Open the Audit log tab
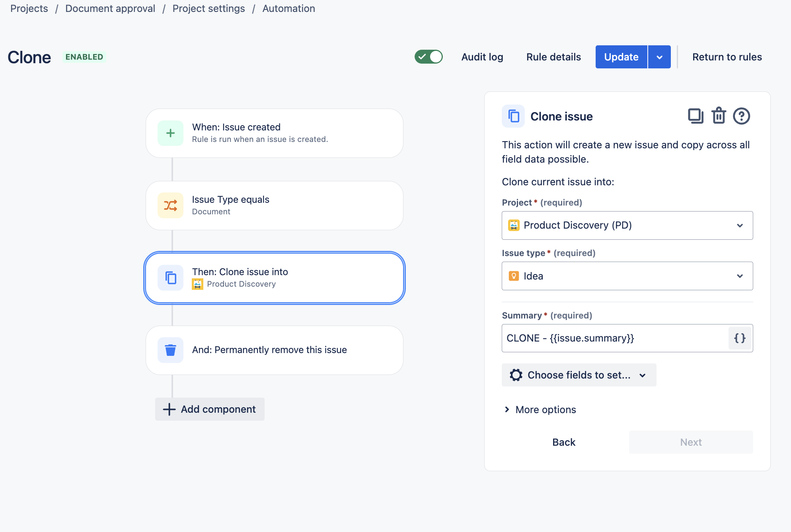Image resolution: width=791 pixels, height=532 pixels. (482, 57)
